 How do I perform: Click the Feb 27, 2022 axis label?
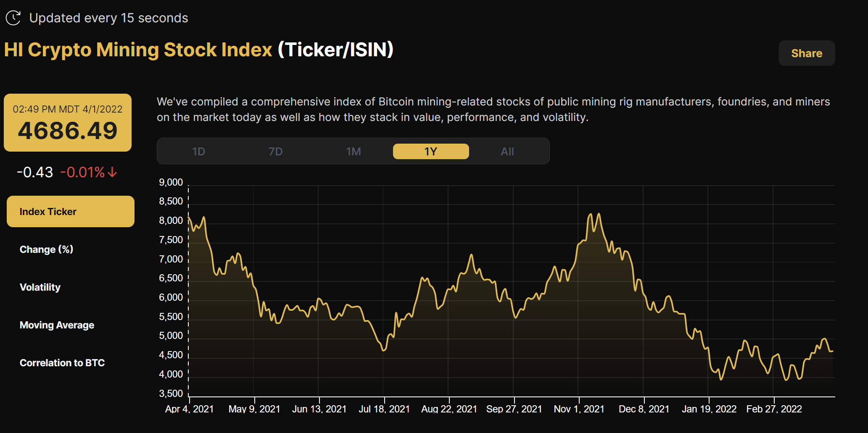click(774, 409)
